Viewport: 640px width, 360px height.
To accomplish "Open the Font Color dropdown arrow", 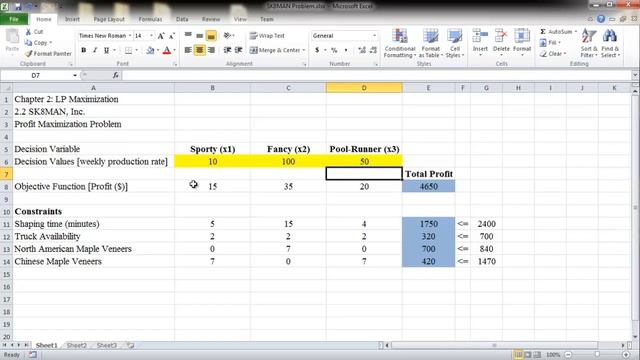I will pyautogui.click(x=175, y=50).
